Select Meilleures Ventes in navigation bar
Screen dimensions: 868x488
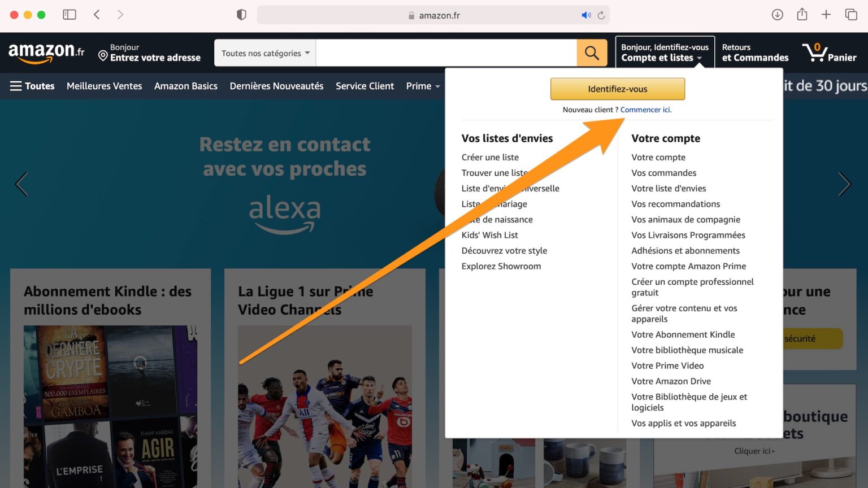point(104,86)
